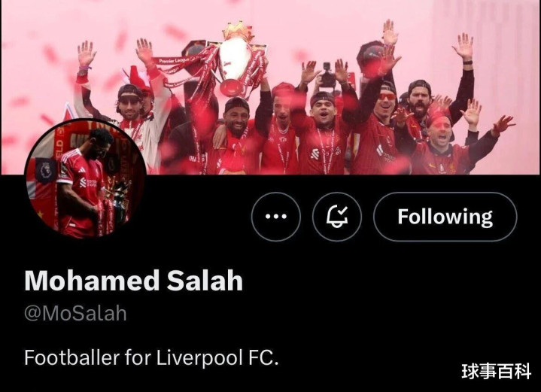Click the trophy held in the avatar photo
541x392 pixels.
coord(117,204)
